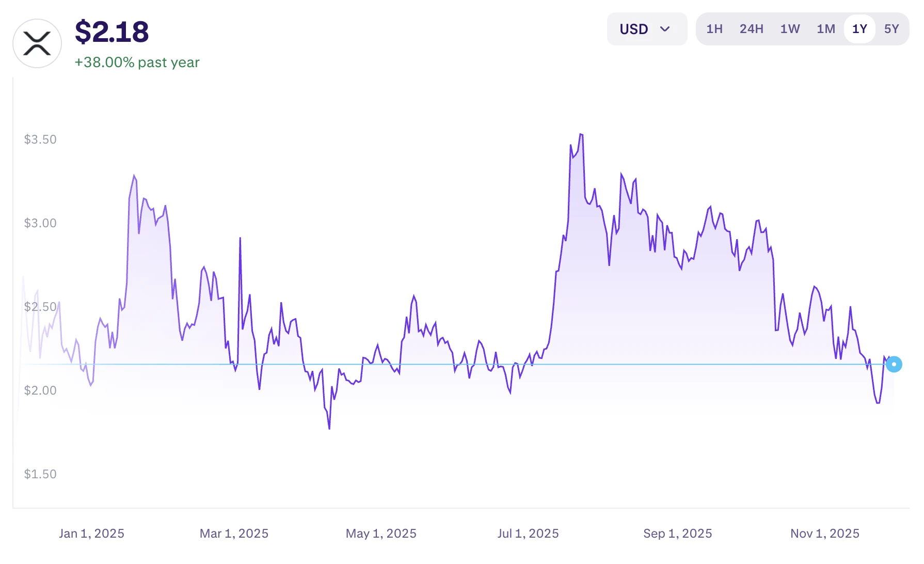Screen dimensions: 924x564
Task: Click the $3.50 axis label
Action: 40,139
